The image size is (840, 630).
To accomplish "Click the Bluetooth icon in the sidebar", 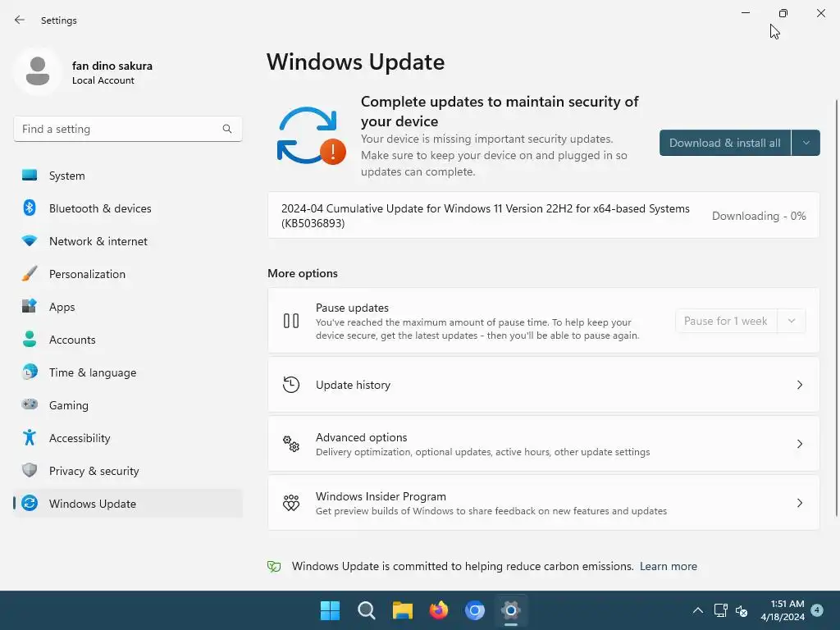I will tap(30, 208).
